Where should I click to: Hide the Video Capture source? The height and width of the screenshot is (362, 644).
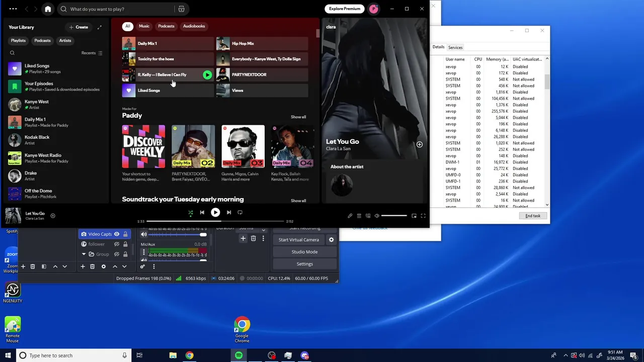point(117,234)
